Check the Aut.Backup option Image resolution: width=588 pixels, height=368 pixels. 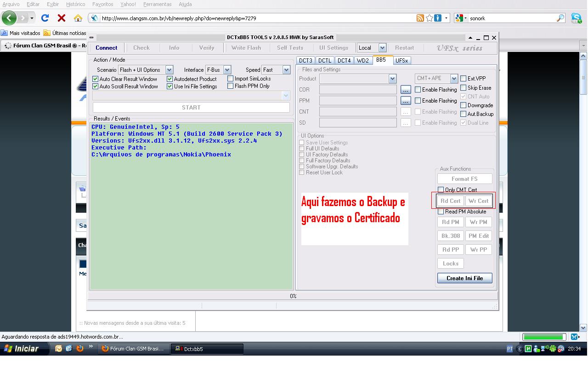[464, 114]
